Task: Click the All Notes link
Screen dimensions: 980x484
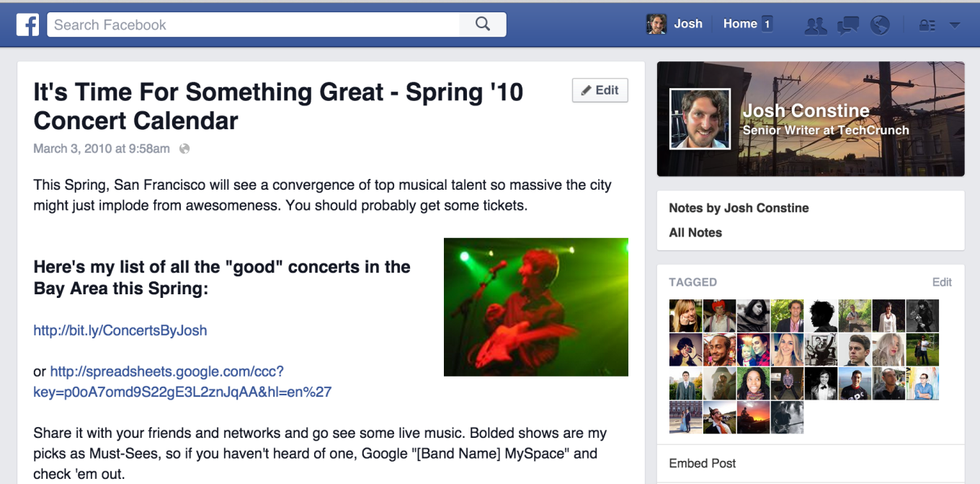Action: click(x=695, y=232)
